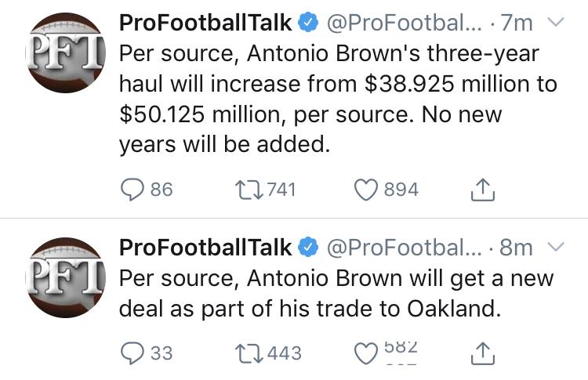Viewport: 588px width, 380px height.
Task: Share the first ProFootballTalk tweet
Action: coord(483,190)
